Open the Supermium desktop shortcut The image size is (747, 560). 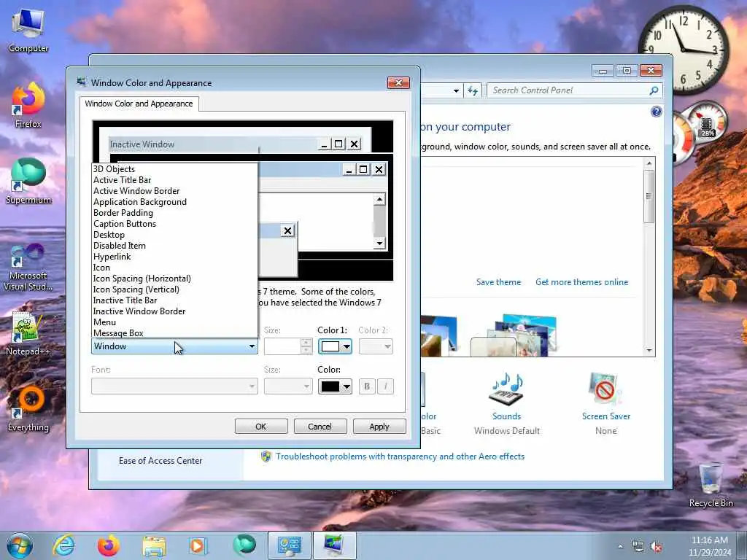pyautogui.click(x=28, y=182)
